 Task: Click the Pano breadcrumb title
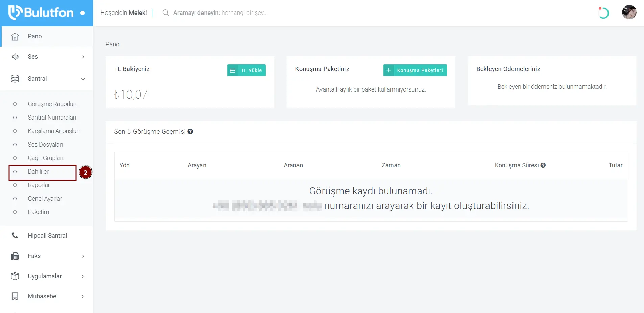[112, 44]
